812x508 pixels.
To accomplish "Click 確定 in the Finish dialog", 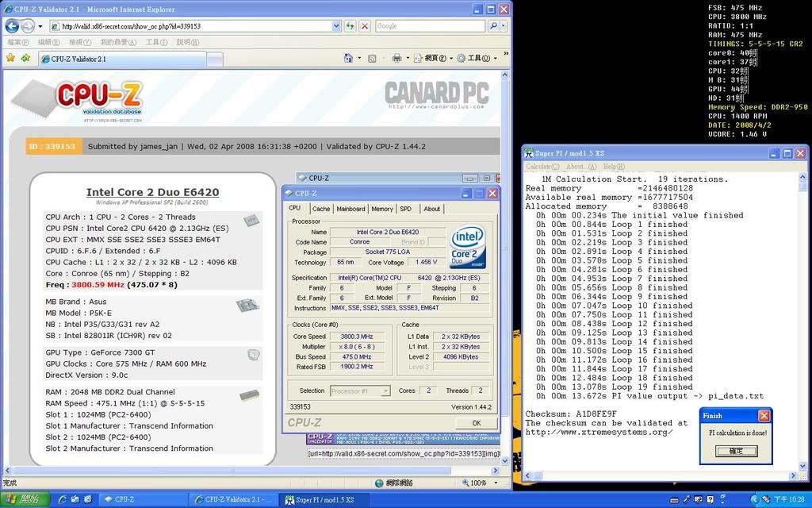I will pos(736,451).
